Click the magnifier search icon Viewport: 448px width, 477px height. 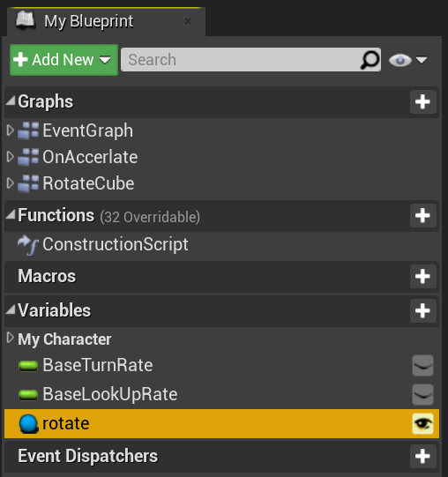[370, 60]
